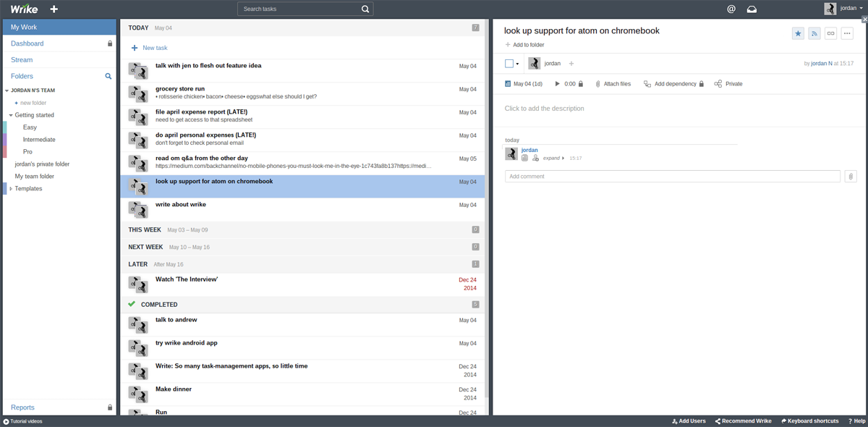Check the task completion checkbox
The width and height of the screenshot is (868, 427).
coord(509,64)
